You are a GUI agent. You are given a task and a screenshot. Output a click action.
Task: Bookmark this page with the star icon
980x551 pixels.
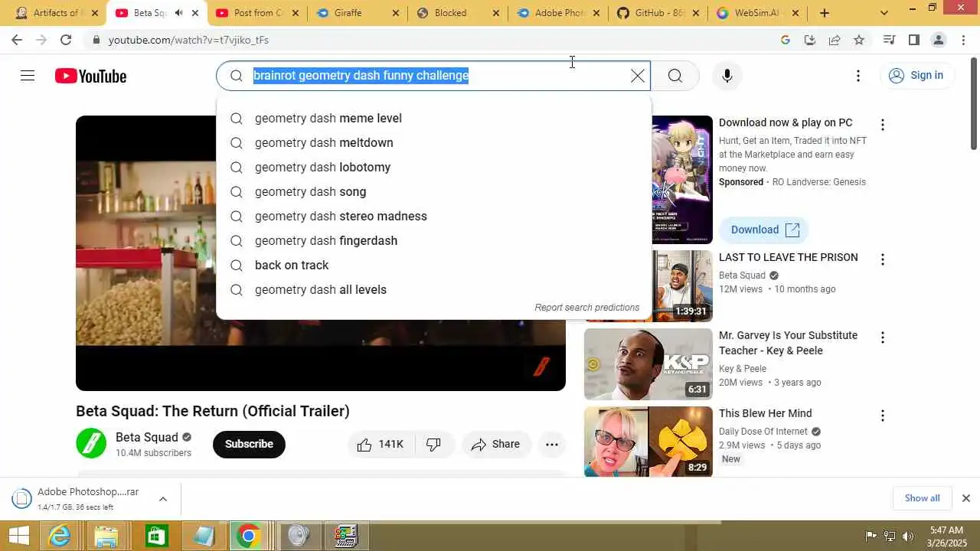859,40
